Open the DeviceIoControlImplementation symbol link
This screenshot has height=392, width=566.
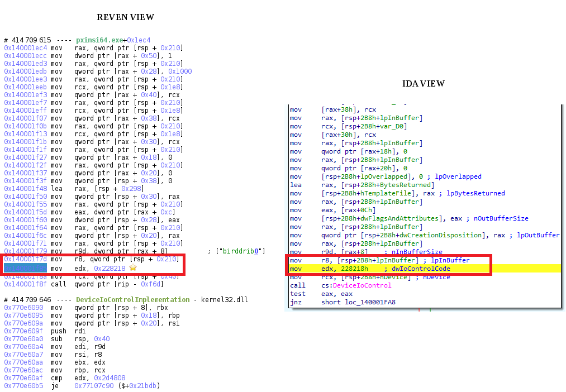pos(132,300)
